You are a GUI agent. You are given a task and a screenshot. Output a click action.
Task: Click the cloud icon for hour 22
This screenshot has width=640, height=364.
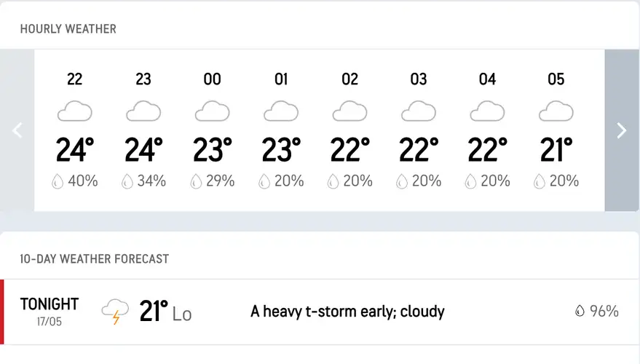coord(75,111)
